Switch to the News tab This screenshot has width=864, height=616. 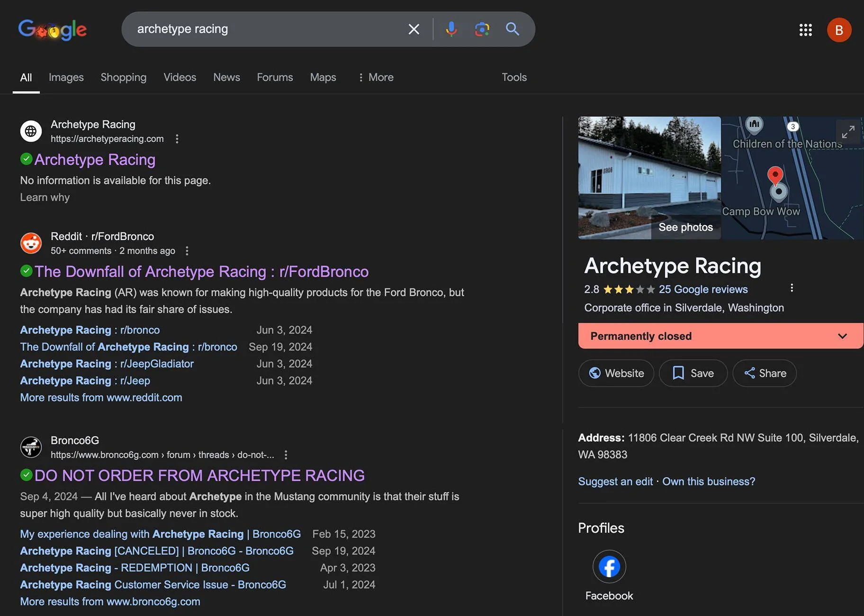click(x=226, y=77)
